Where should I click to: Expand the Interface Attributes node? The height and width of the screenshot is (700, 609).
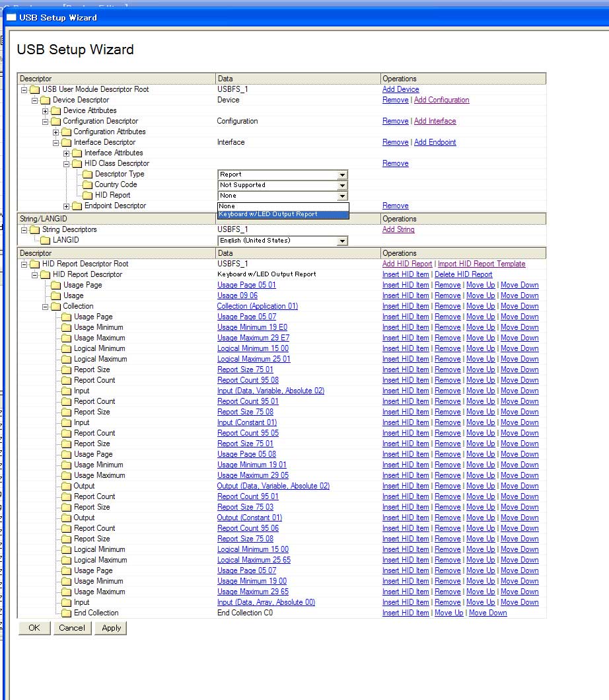click(x=67, y=153)
